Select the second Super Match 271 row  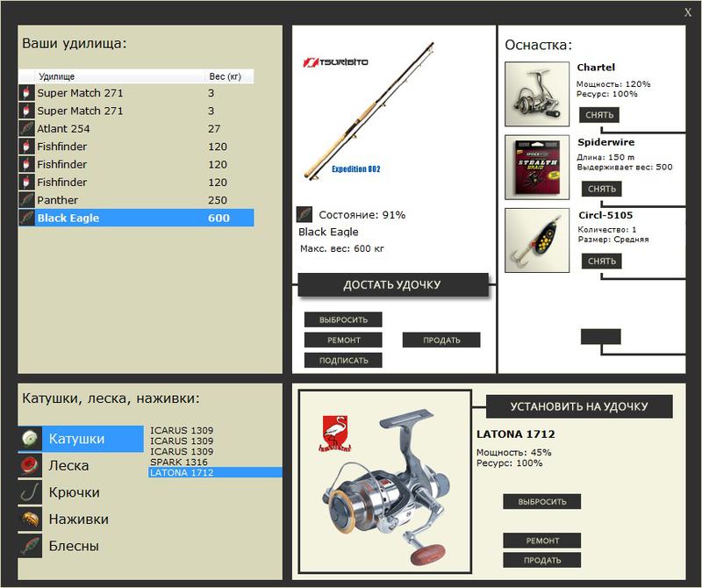[136, 111]
